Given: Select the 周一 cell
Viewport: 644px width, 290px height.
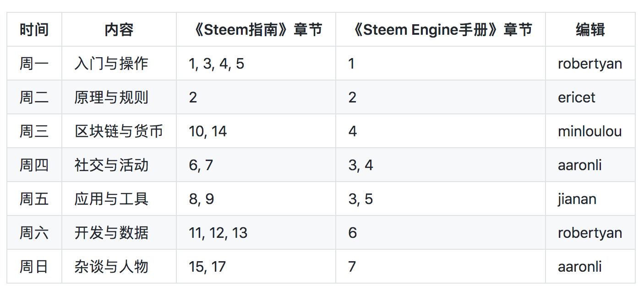Looking at the screenshot, I should point(34,64).
